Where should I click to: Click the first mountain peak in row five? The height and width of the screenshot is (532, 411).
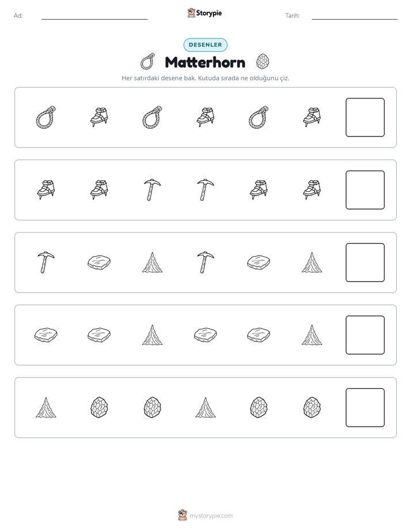pyautogui.click(x=46, y=408)
